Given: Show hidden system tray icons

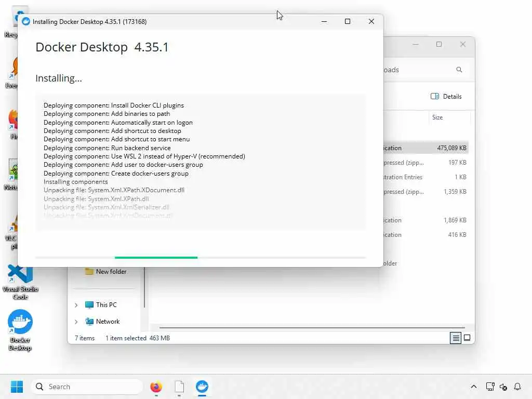Looking at the screenshot, I should [x=474, y=387].
